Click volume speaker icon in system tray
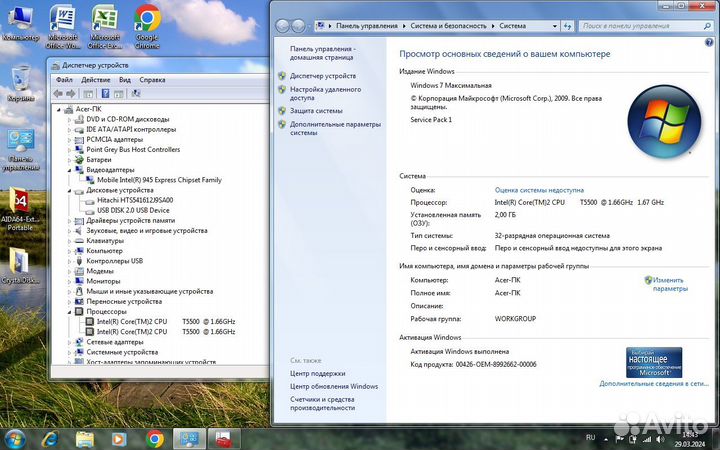Image resolution: width=720 pixels, height=450 pixels. tap(660, 439)
